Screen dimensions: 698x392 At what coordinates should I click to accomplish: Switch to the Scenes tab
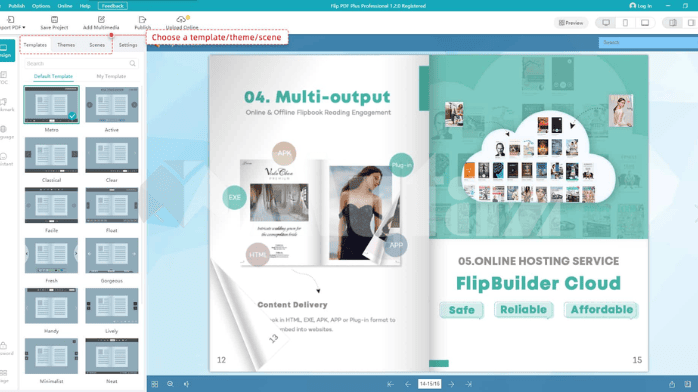click(x=97, y=45)
